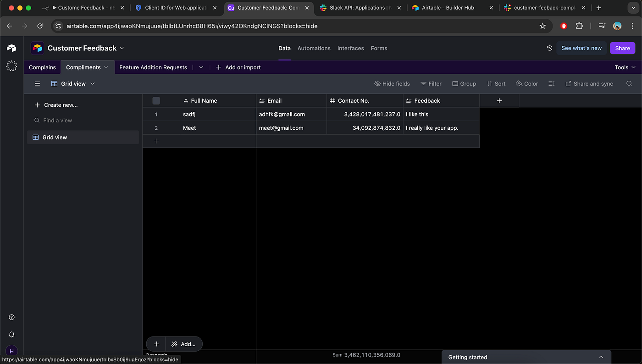The image size is (642, 364).
Task: Select all records with the header checkbox
Action: [156, 101]
